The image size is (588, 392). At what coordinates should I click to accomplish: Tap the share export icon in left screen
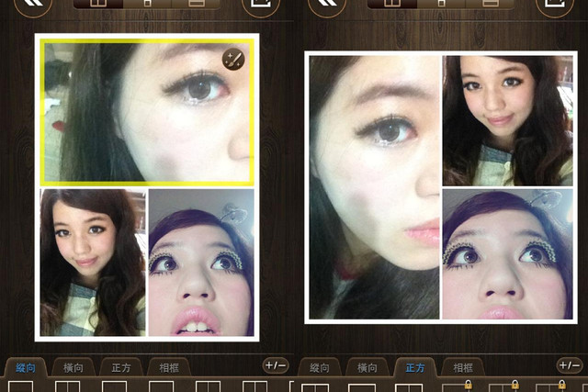[261, 5]
